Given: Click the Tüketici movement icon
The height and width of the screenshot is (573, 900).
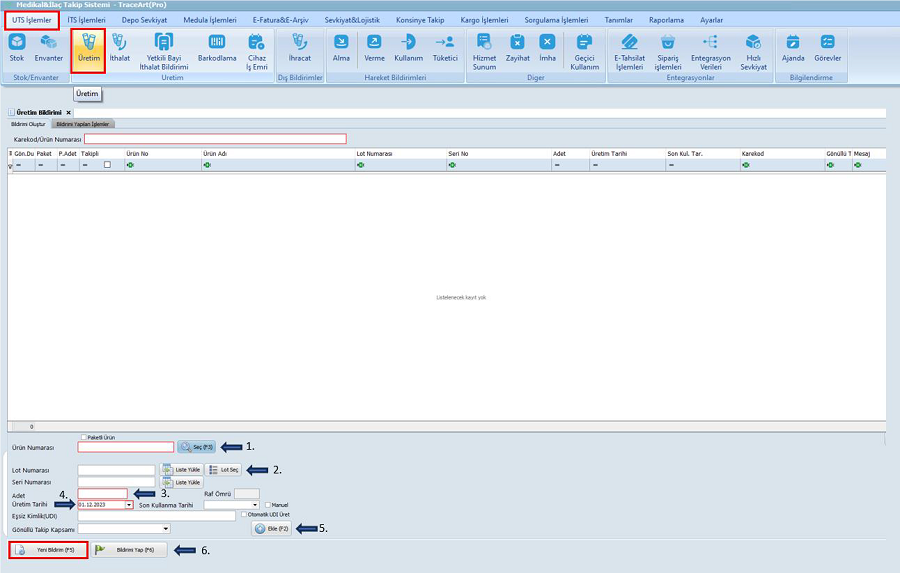Looking at the screenshot, I should point(445,47).
